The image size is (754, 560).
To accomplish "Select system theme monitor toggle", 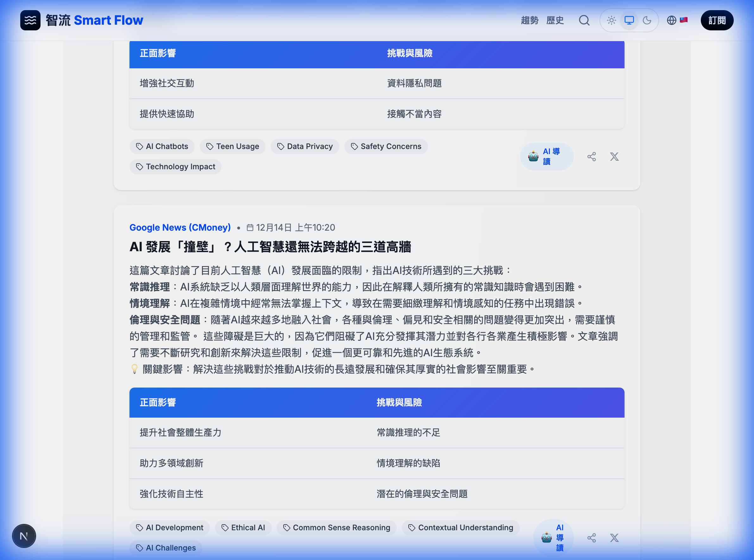I will tap(629, 20).
